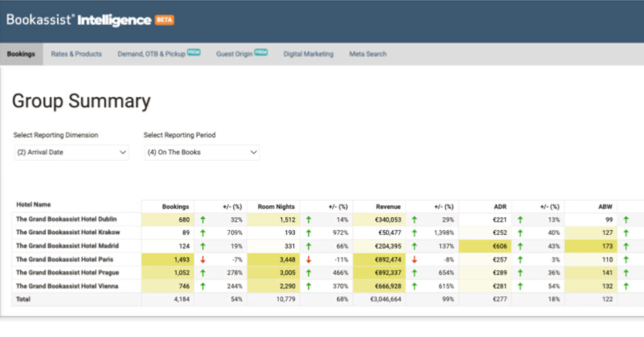
Task: Open the Arrival Date reporting dimension dropdown
Action: coord(72,152)
